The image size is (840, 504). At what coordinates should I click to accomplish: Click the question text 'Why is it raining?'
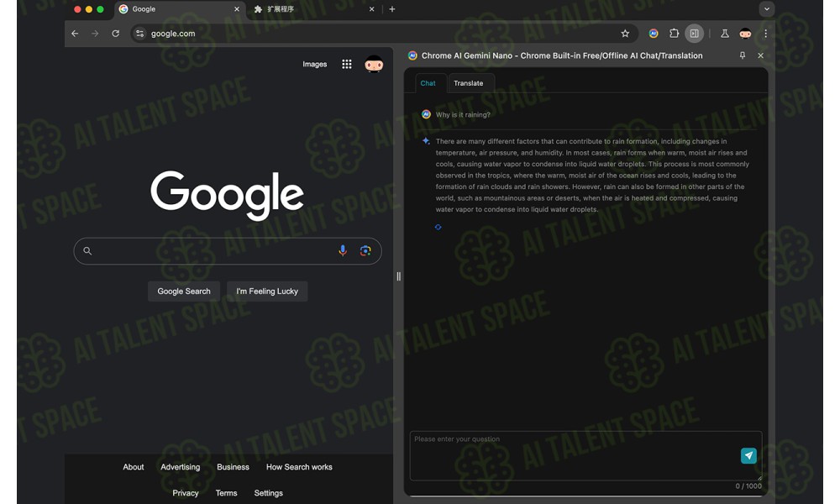click(x=463, y=114)
